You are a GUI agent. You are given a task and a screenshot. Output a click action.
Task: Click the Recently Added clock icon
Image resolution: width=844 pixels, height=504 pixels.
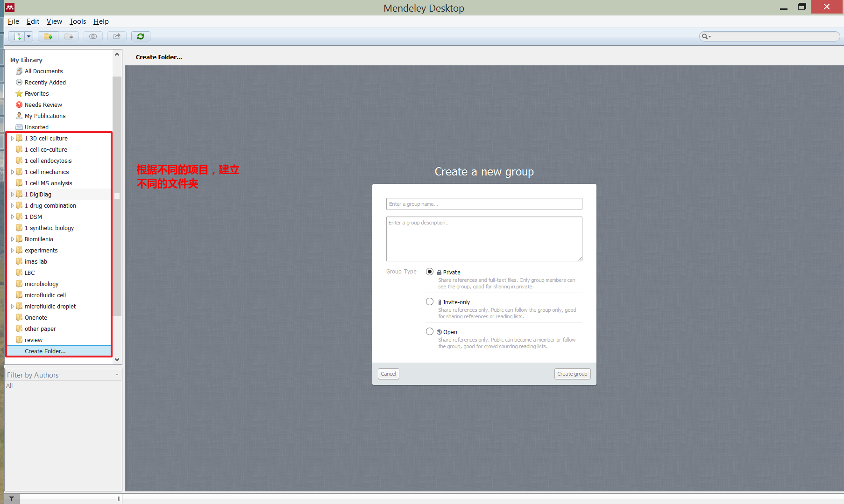pos(19,82)
